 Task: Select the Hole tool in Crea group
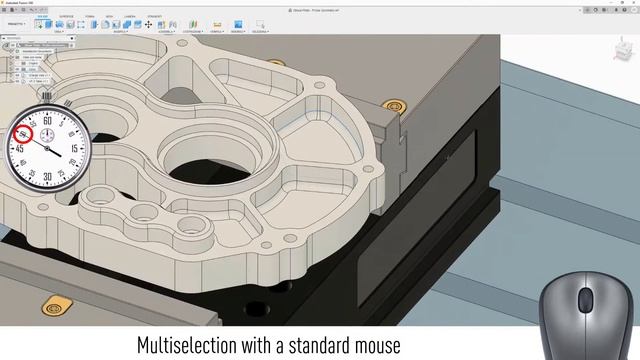(70, 24)
